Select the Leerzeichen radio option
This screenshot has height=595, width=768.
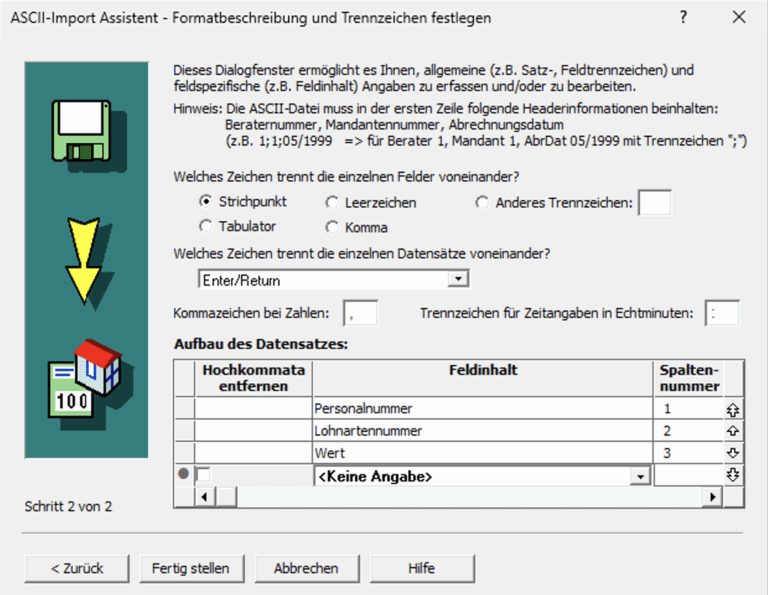tap(332, 202)
